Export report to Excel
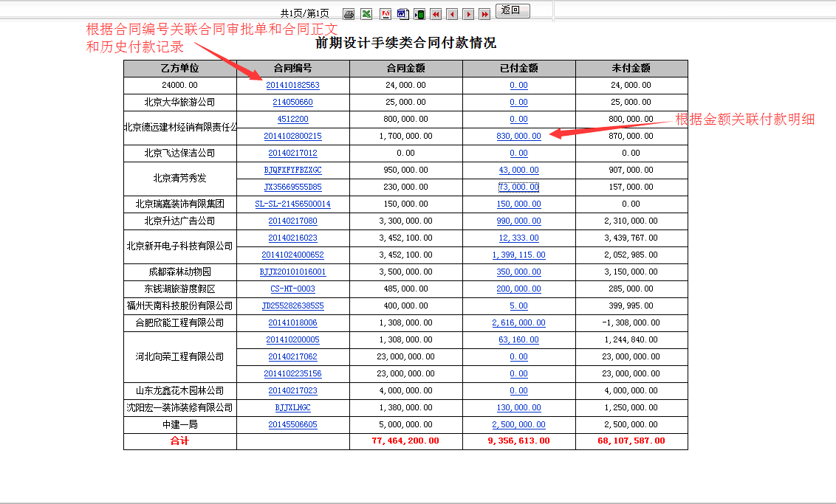Viewport: 836px width, 504px height. click(x=366, y=13)
